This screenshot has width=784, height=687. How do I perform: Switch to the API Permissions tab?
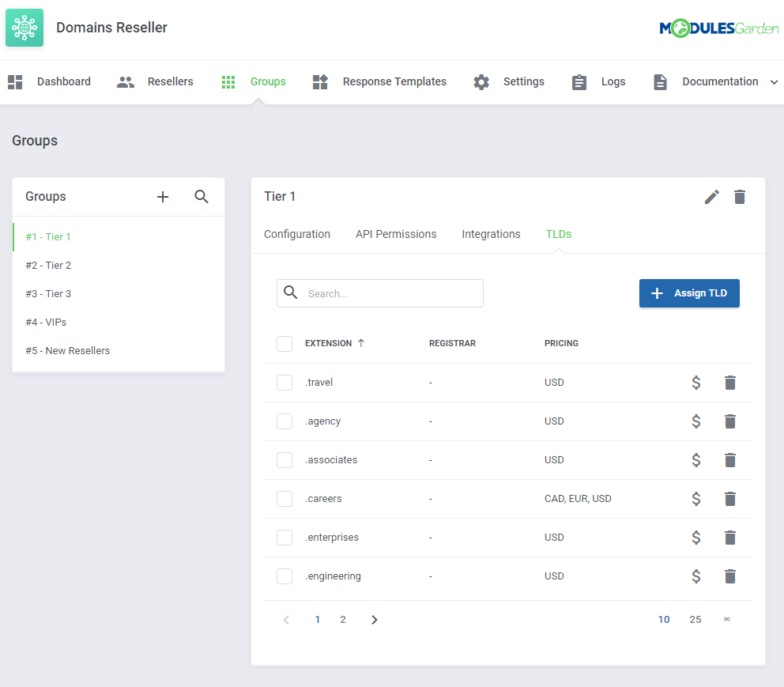396,235
